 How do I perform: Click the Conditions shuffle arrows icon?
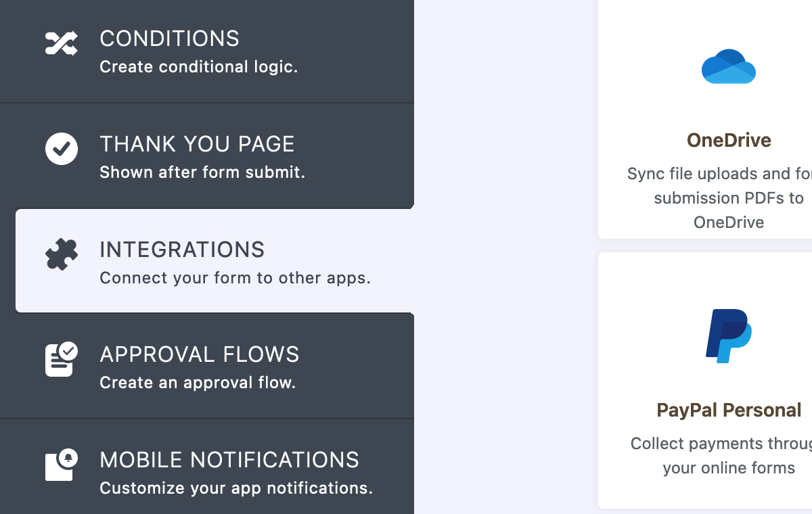62,43
